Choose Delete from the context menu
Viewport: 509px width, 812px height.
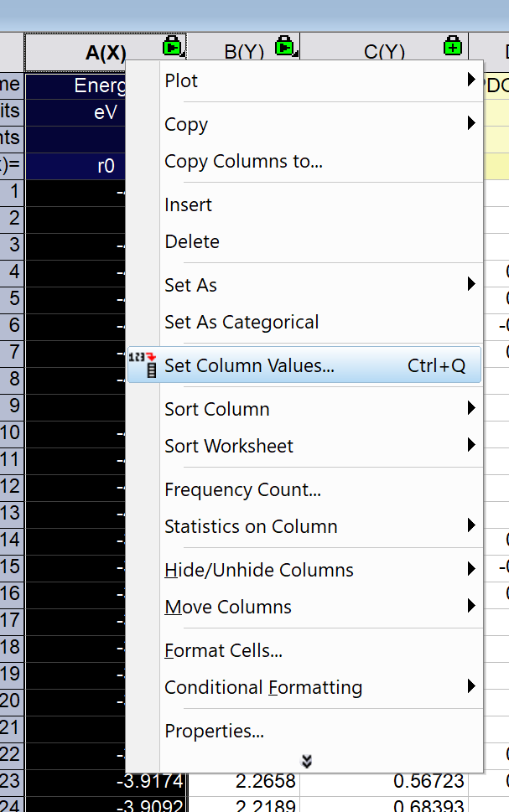click(192, 241)
